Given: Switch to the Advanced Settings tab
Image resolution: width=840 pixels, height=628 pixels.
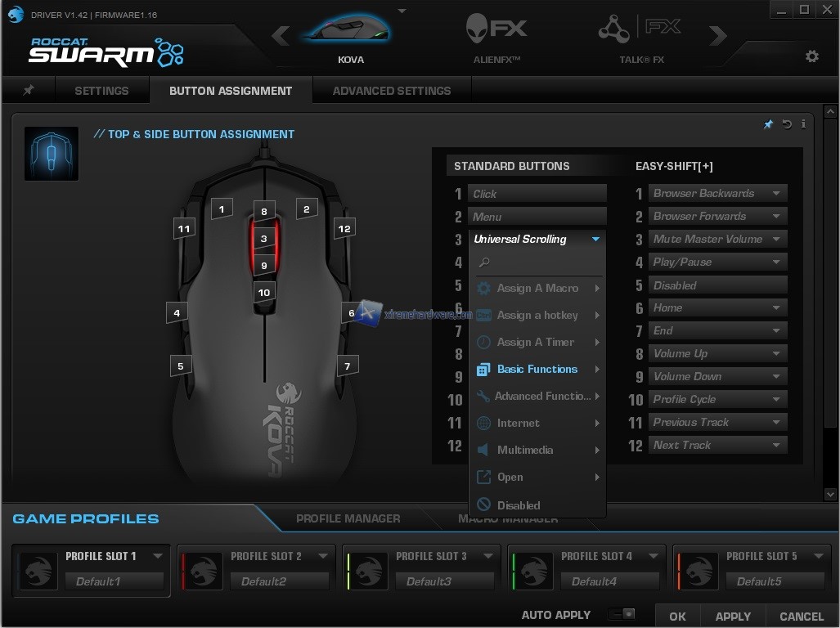Looking at the screenshot, I should point(391,91).
